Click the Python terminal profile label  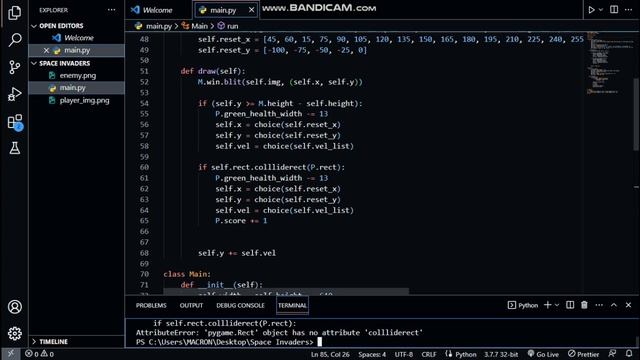click(x=523, y=305)
